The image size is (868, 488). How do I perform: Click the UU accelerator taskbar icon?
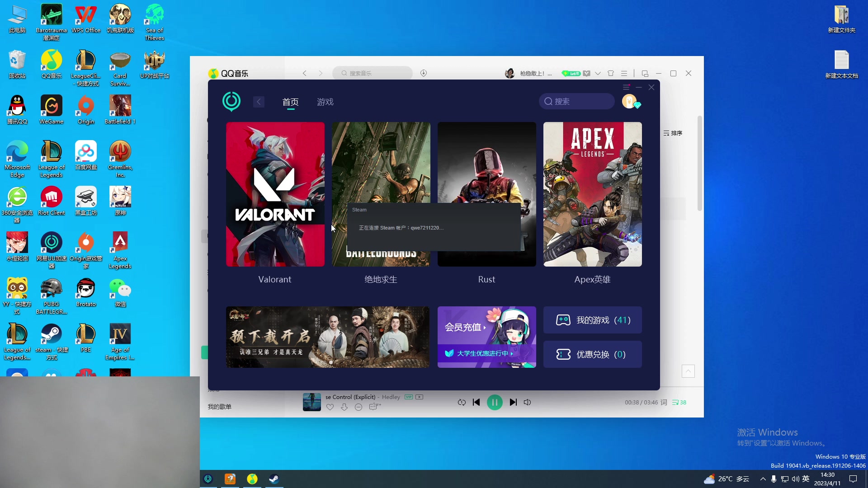coord(208,479)
